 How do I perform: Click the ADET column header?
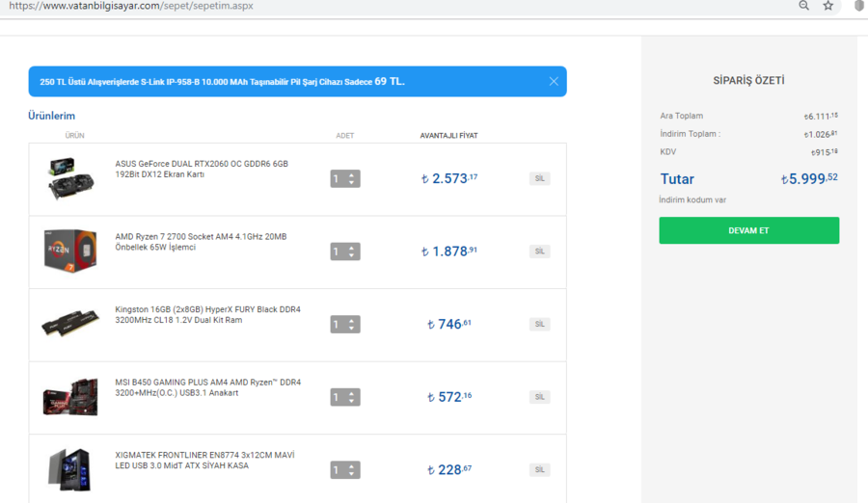point(345,135)
